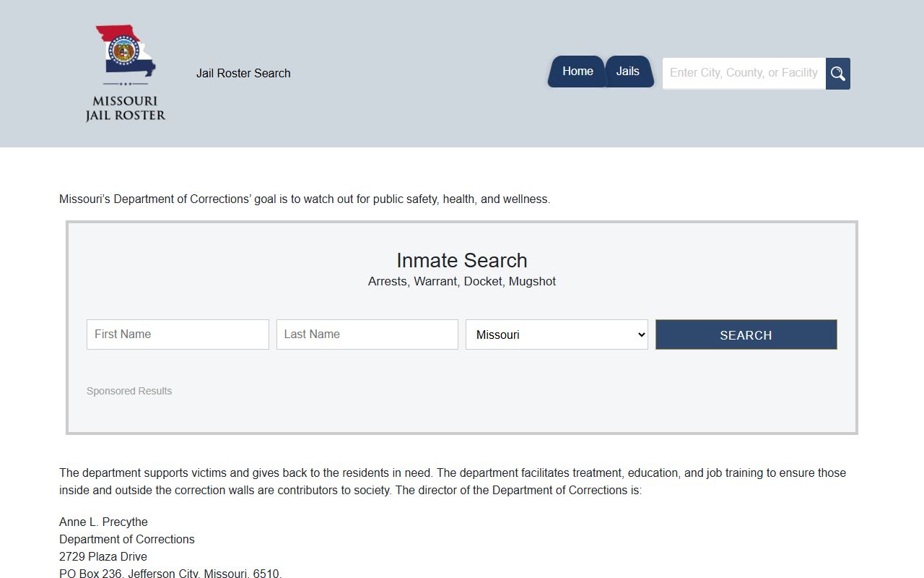Focus the City, County, or Facility field
Viewport: 924px width, 578px height.
click(x=744, y=73)
